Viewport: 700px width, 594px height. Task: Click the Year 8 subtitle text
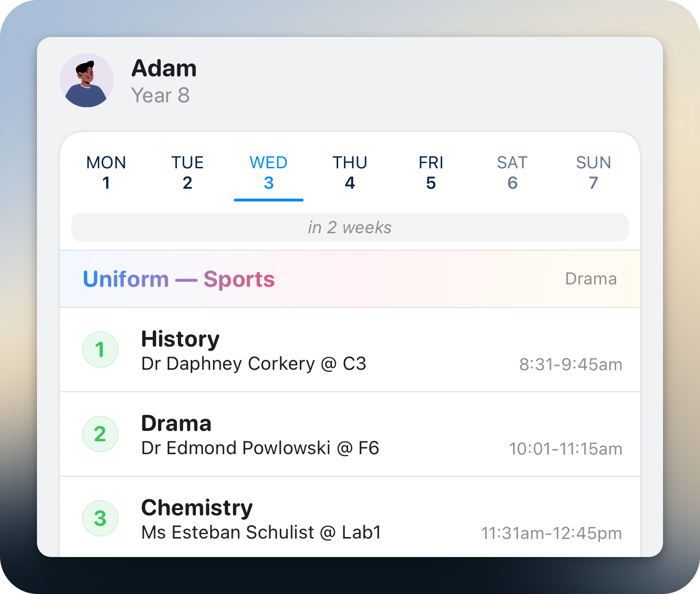click(x=160, y=95)
